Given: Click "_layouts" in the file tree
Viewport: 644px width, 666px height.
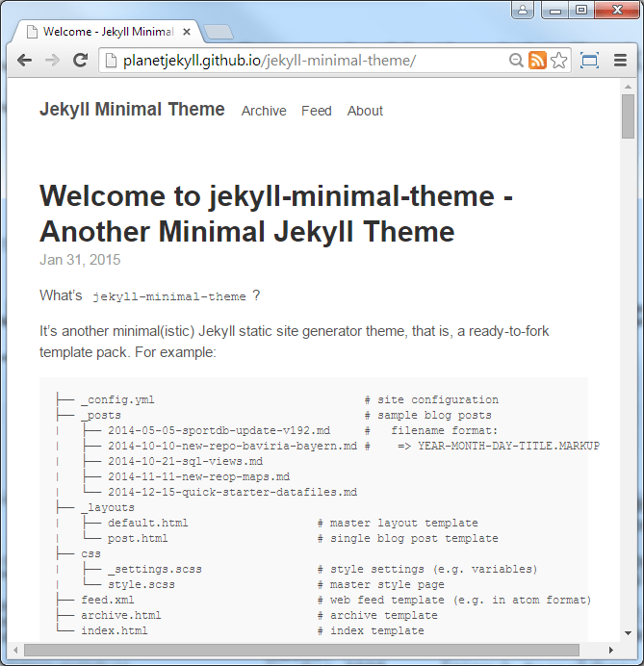Looking at the screenshot, I should (x=108, y=507).
